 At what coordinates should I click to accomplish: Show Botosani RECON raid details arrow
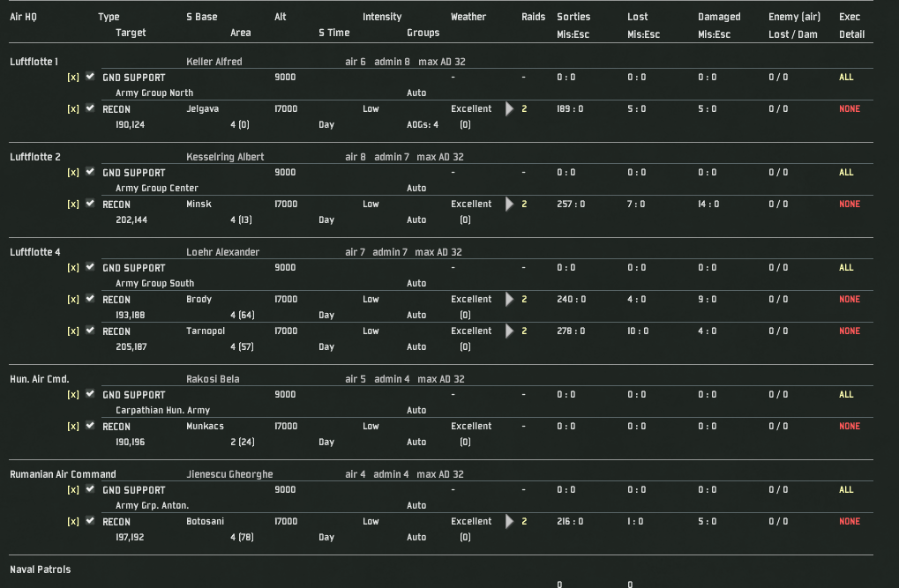(509, 522)
